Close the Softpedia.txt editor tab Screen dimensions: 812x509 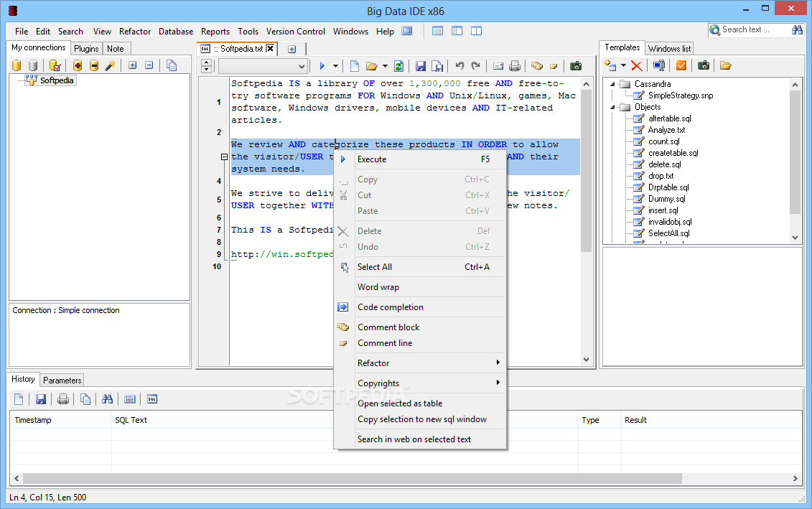(x=270, y=49)
